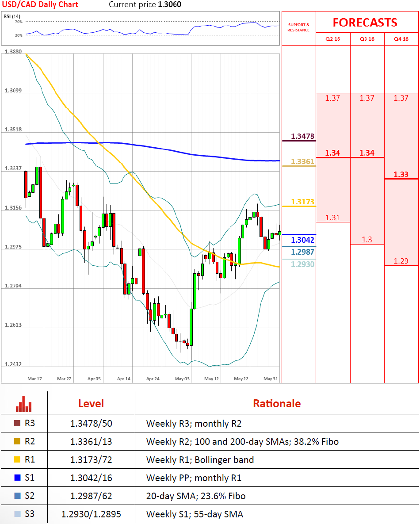Click the Apr 05 date axis label
This screenshot has height=524, width=420.
94,379
